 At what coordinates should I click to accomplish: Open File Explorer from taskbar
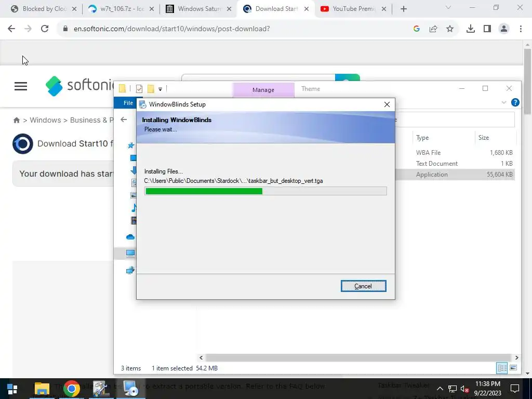(x=42, y=389)
